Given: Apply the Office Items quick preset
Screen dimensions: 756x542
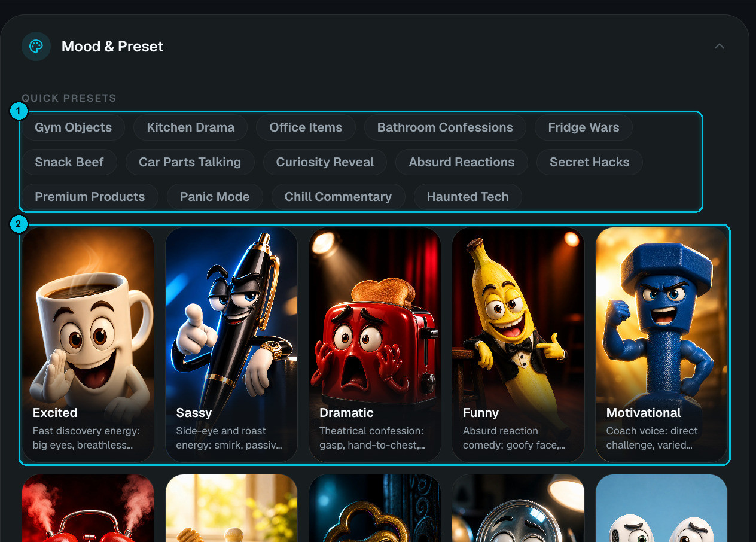Looking at the screenshot, I should click(x=306, y=127).
